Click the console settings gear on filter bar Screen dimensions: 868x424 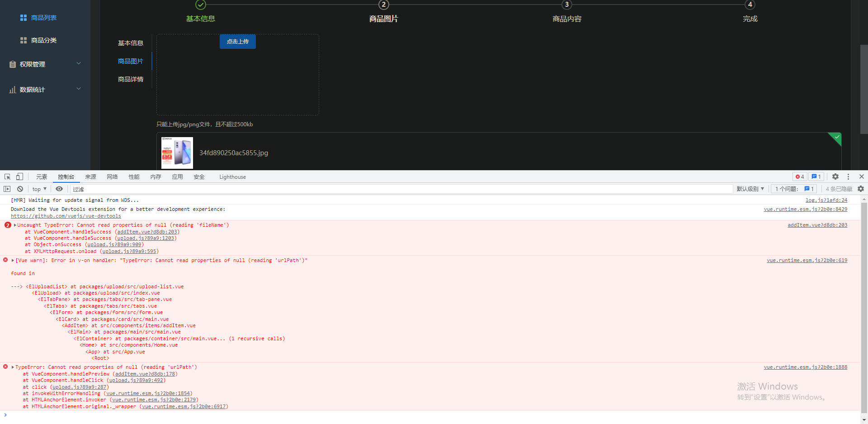click(x=860, y=189)
